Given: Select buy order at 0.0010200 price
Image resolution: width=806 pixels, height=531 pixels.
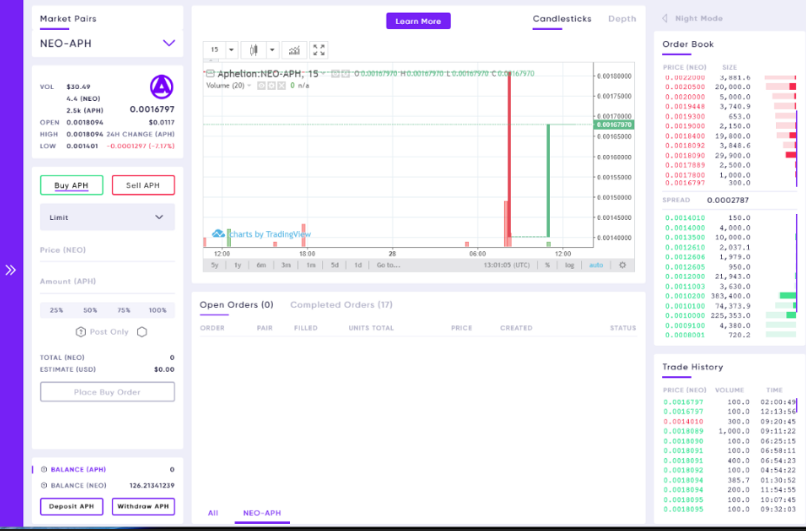Looking at the screenshot, I should click(x=729, y=296).
